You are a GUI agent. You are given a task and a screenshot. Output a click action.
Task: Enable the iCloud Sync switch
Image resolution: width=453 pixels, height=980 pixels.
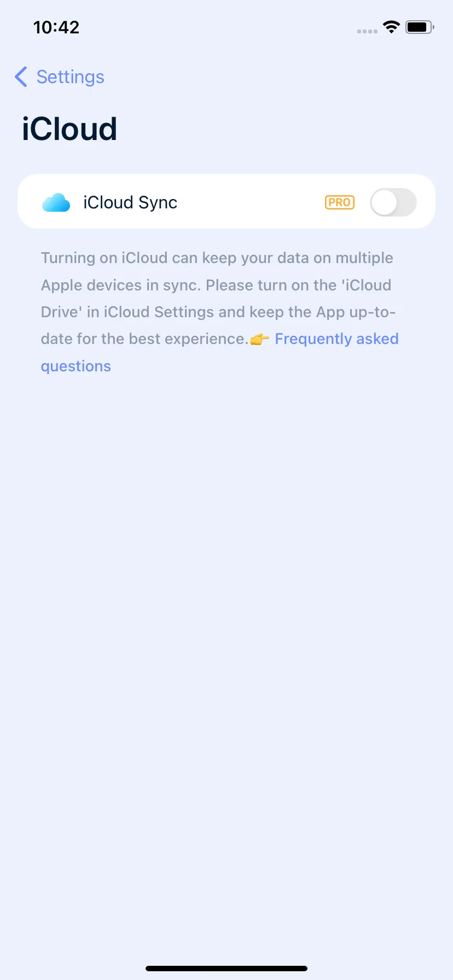pos(393,202)
